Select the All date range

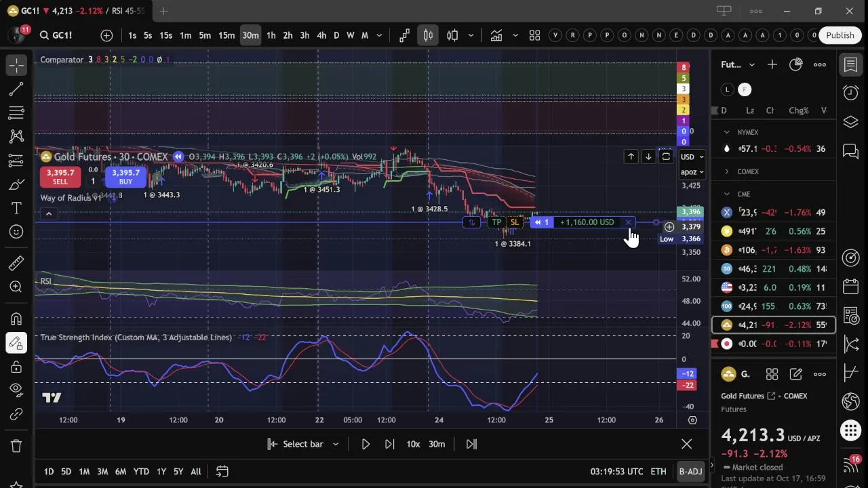coord(195,471)
